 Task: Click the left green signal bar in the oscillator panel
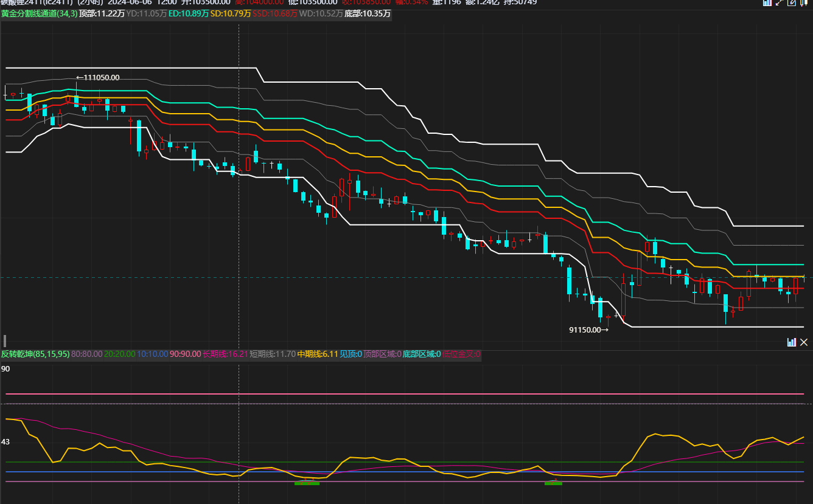pos(307,483)
